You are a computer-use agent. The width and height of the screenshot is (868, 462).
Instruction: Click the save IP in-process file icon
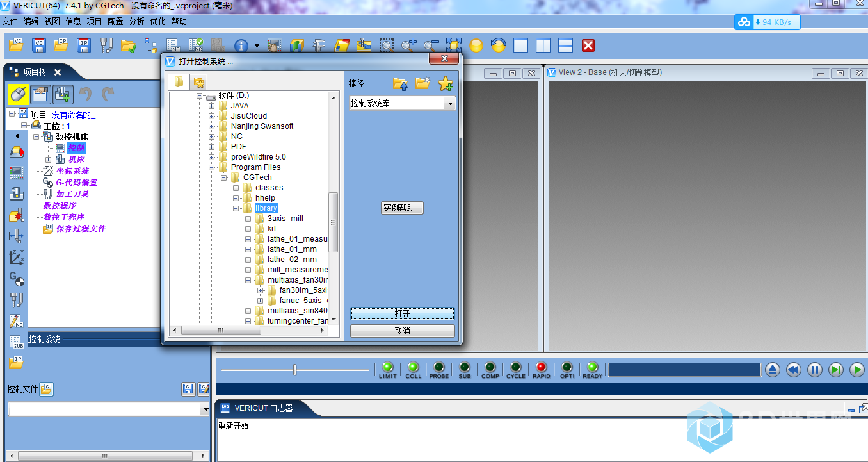click(84, 45)
